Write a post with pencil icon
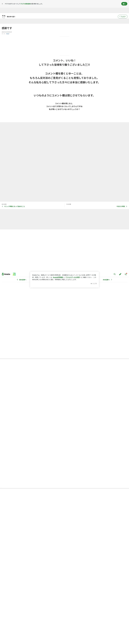The width and height of the screenshot is (129, 644). 120,274
